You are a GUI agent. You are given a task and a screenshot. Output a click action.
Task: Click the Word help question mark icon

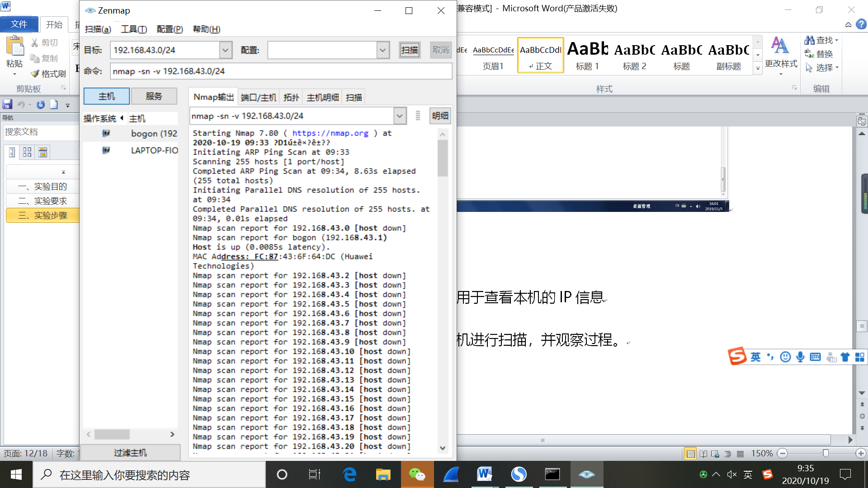point(861,24)
